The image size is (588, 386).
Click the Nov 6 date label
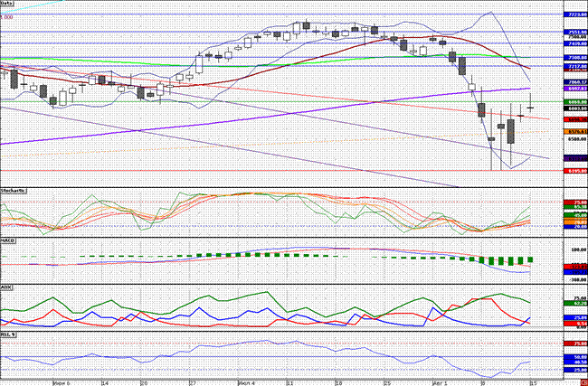click(x=62, y=383)
